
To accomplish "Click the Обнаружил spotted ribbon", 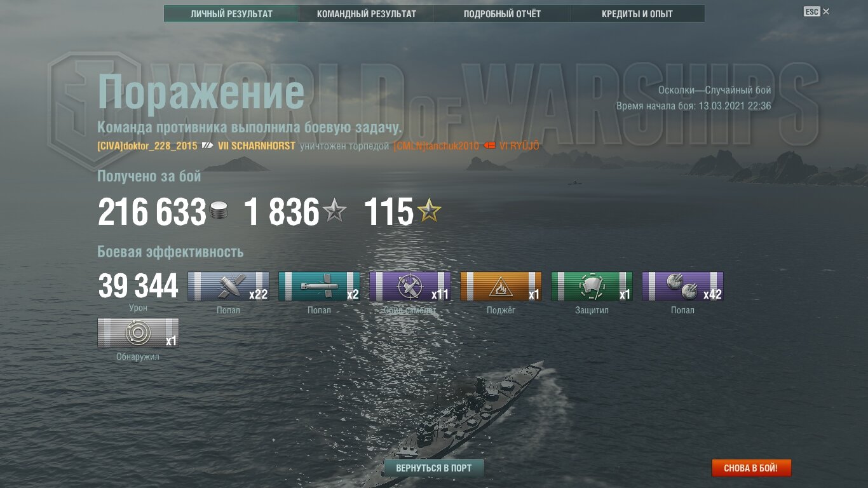I will point(138,333).
